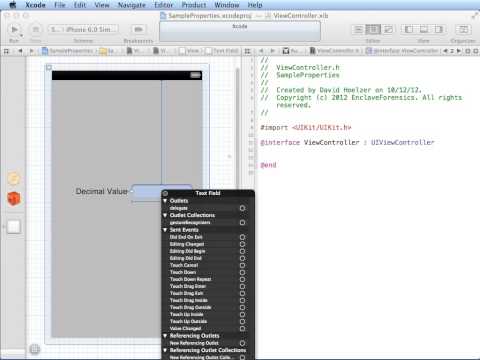Screen dimensions: 480x360
Task: Click Touch Up Inside connection circle
Action: tap(242, 314)
